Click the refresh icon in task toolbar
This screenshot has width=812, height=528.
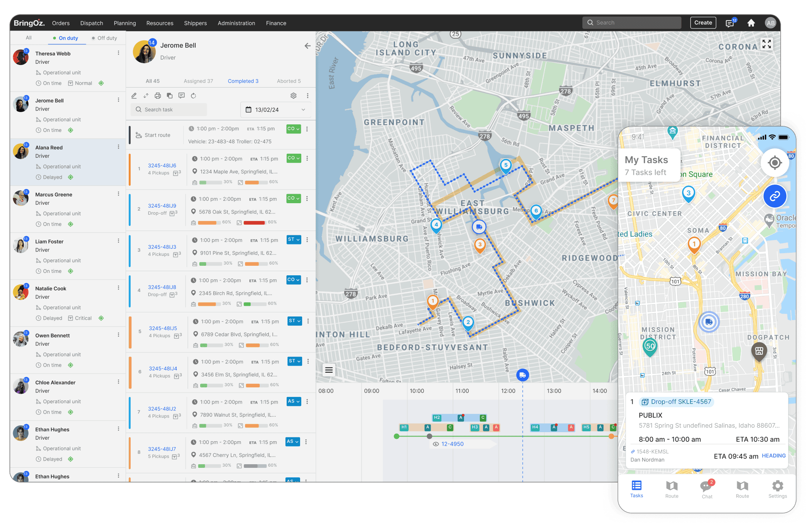[x=193, y=95]
